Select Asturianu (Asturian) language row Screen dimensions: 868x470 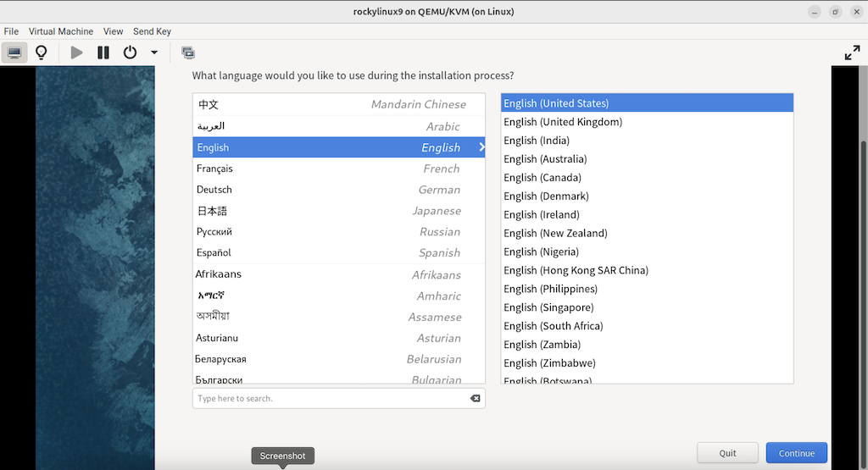click(339, 338)
